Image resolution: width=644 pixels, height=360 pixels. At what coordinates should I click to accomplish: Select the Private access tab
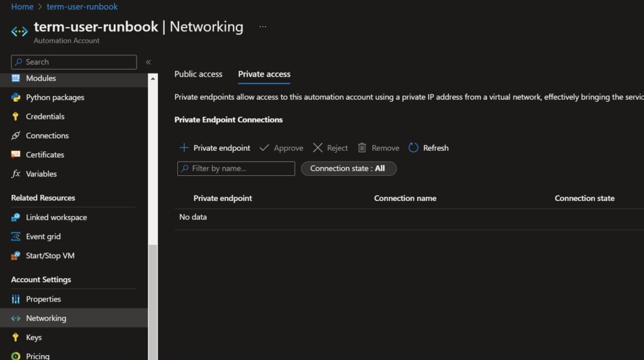click(x=264, y=74)
